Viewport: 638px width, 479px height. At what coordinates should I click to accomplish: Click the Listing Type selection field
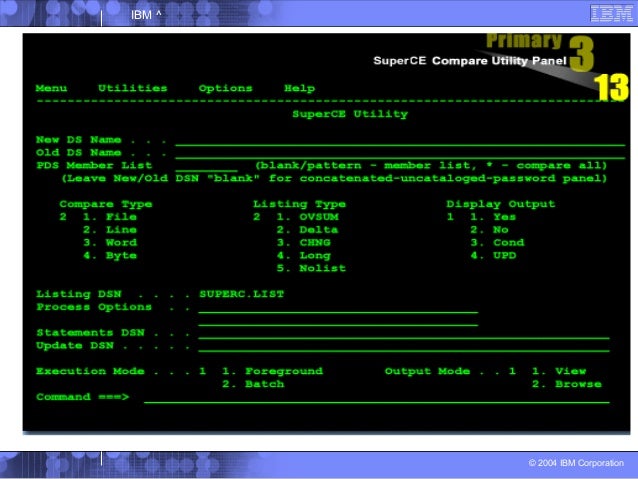click(x=257, y=217)
